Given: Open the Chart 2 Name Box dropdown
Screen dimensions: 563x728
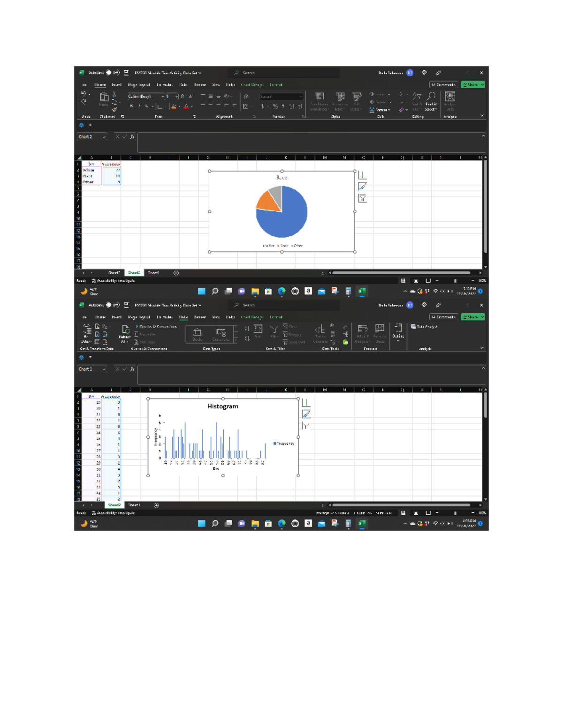Looking at the screenshot, I should [104, 137].
